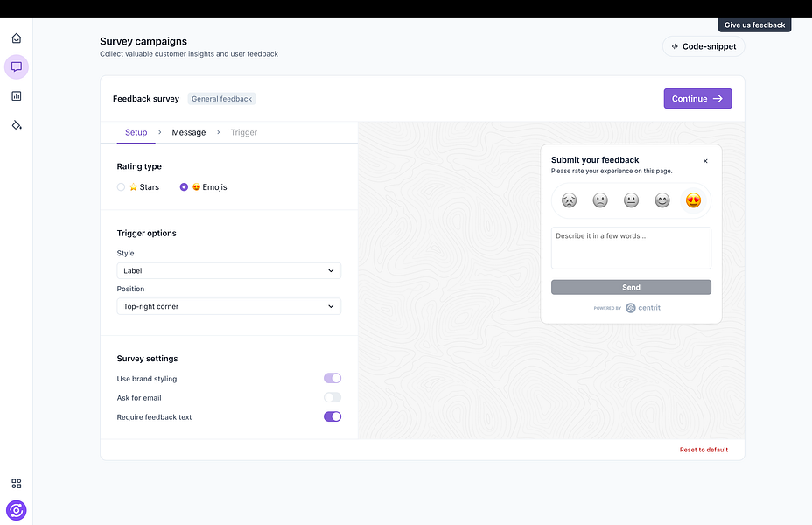
Task: Click the centrit logo in widget footer
Action: (642, 308)
